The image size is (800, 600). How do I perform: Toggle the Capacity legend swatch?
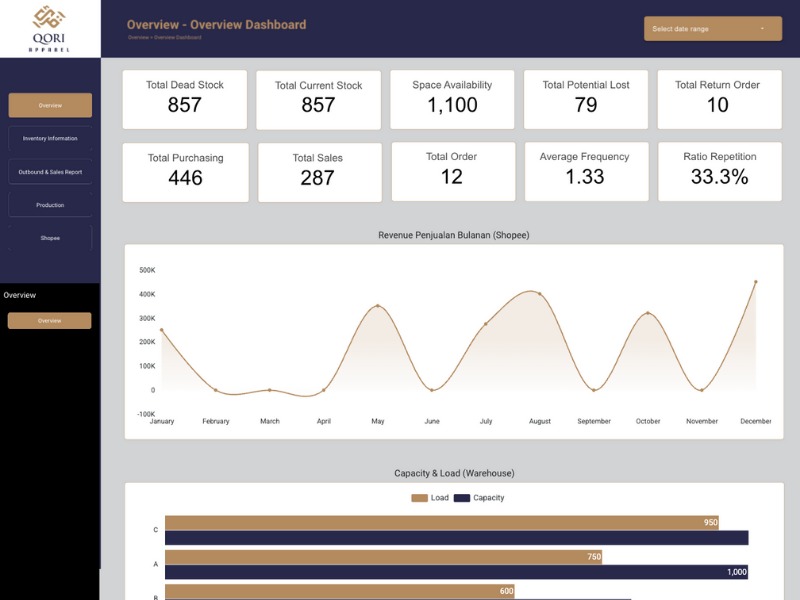(x=462, y=498)
